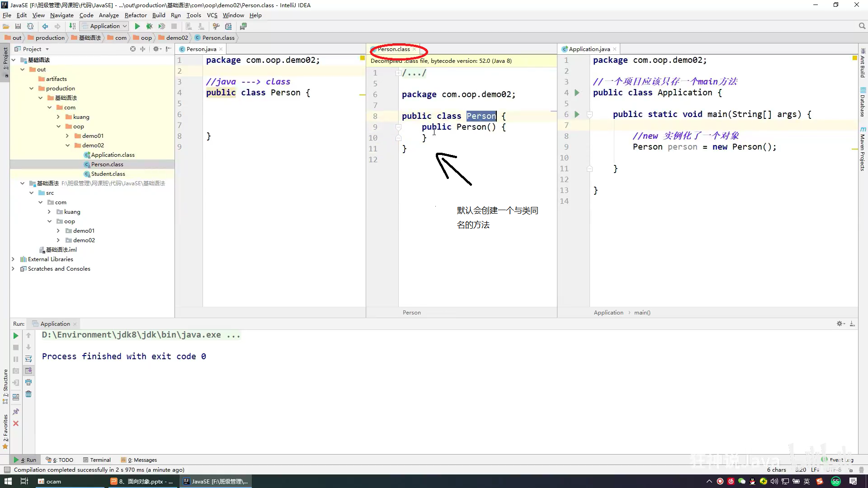Open Project Structure from the toolbar icon

point(228,26)
